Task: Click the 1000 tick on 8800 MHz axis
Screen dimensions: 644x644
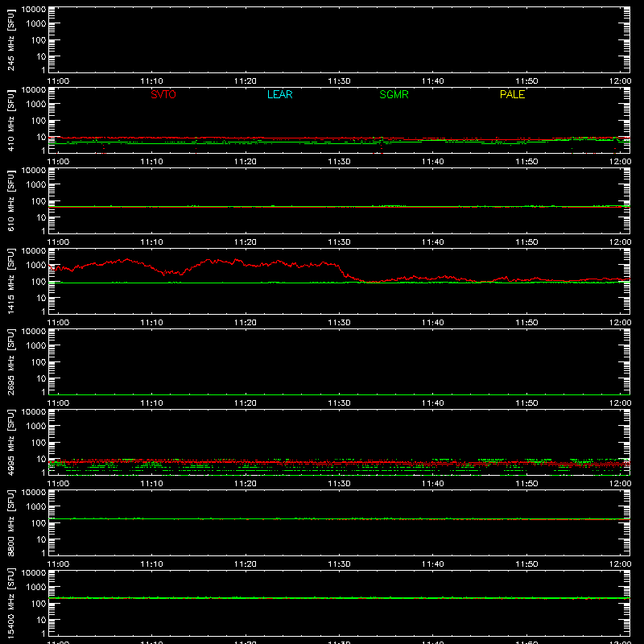Action: coord(36,507)
